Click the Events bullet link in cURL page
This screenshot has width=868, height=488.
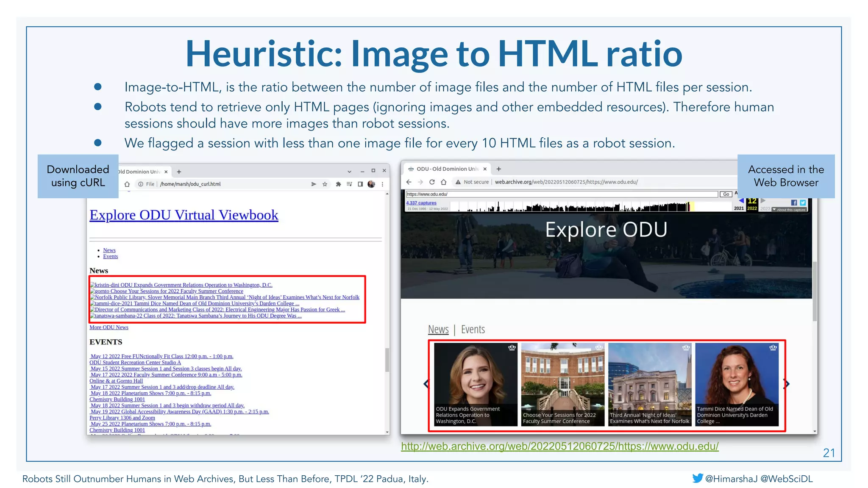(111, 257)
